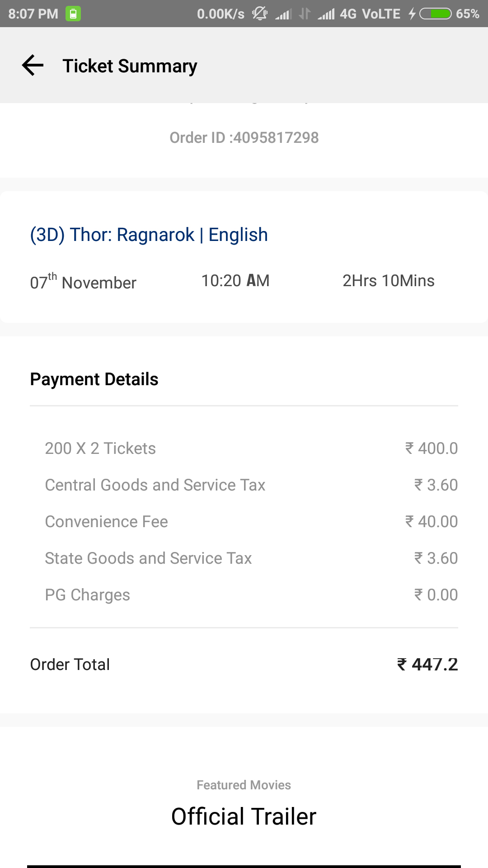Tap the back arrow icon
This screenshot has width=488, height=868.
(x=33, y=66)
